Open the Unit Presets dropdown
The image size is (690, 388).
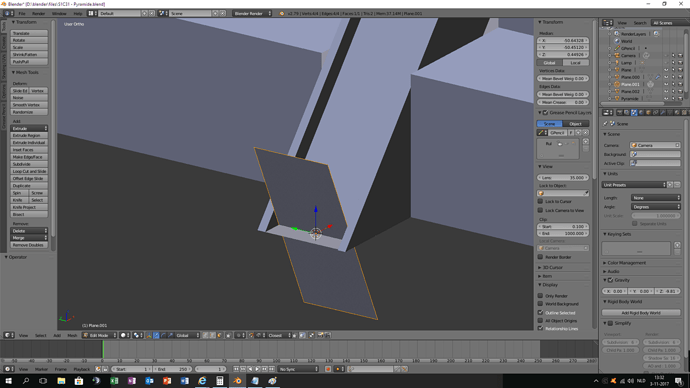[x=634, y=185]
